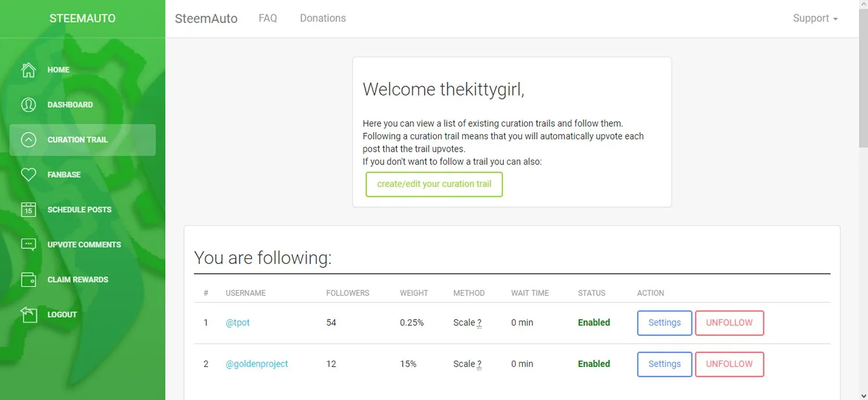This screenshot has height=400, width=868.
Task: Click the Home house icon in sidebar
Action: point(28,69)
